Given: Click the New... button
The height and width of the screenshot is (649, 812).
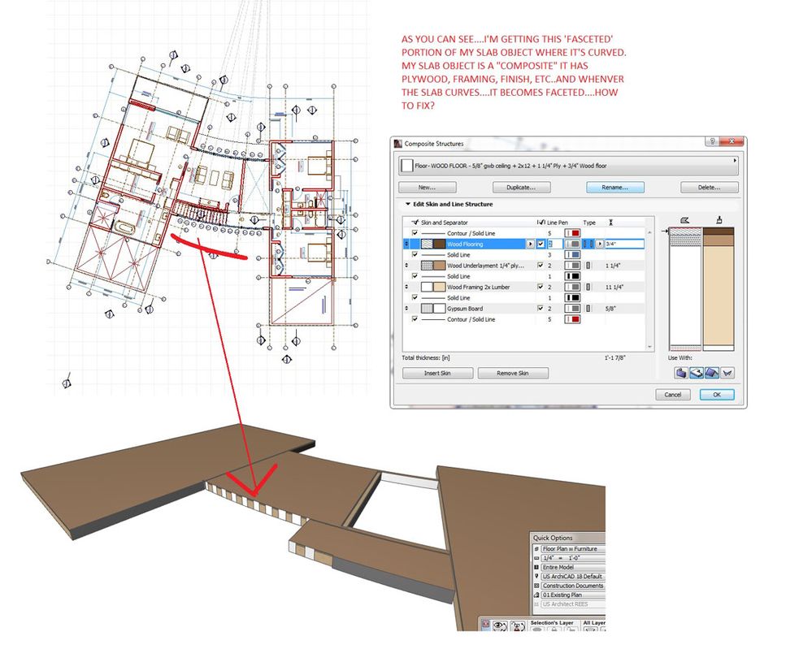Looking at the screenshot, I should click(x=428, y=188).
